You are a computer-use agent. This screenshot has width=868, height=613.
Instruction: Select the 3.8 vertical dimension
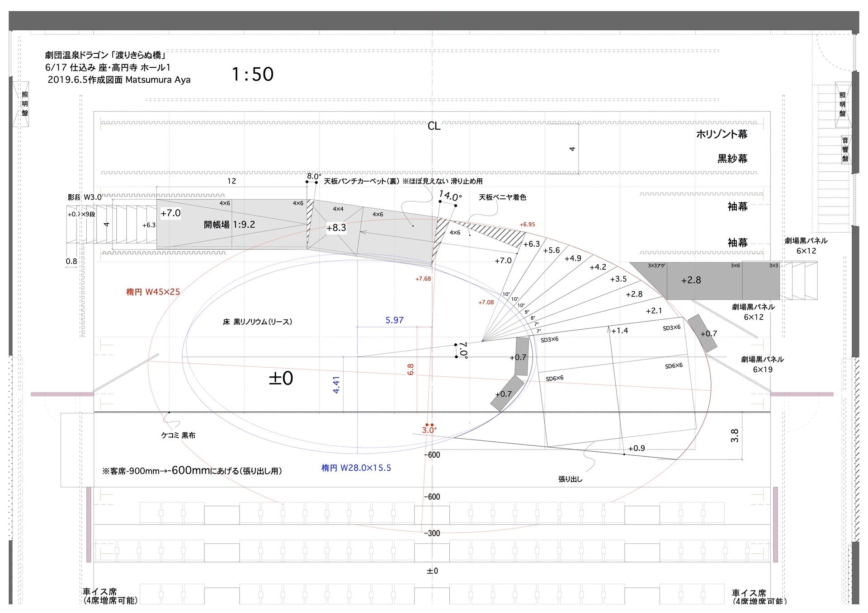[x=735, y=435]
